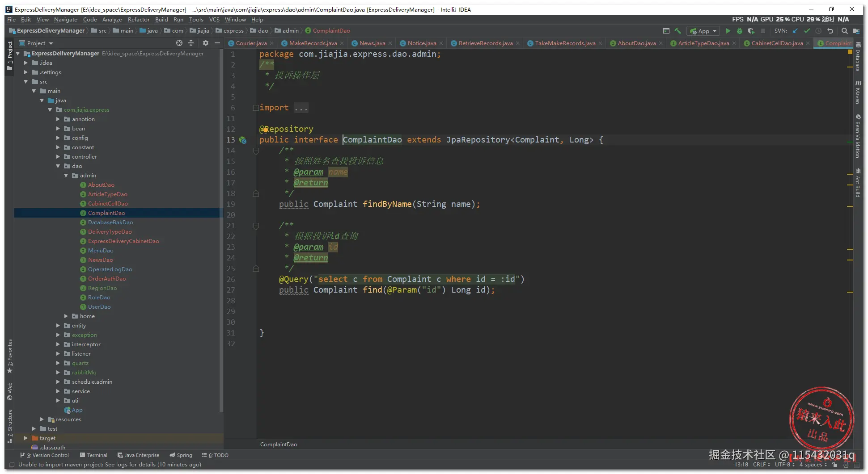
Task: Click SVN update project arrow
Action: tap(795, 31)
